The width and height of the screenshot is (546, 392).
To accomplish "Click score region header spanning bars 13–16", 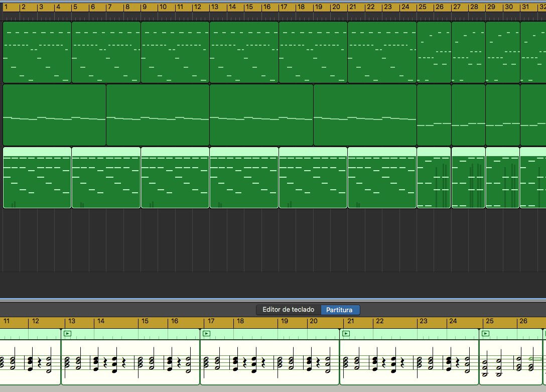I will pyautogui.click(x=130, y=334).
